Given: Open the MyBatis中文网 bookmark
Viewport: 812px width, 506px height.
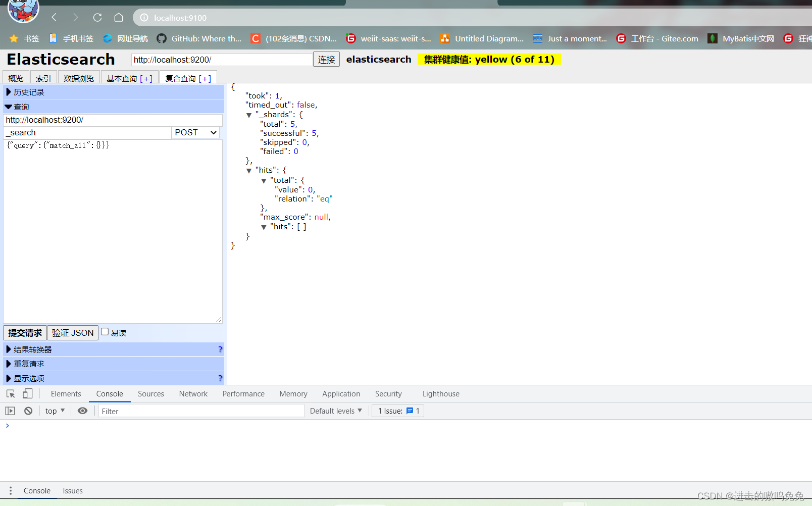Looking at the screenshot, I should 741,38.
